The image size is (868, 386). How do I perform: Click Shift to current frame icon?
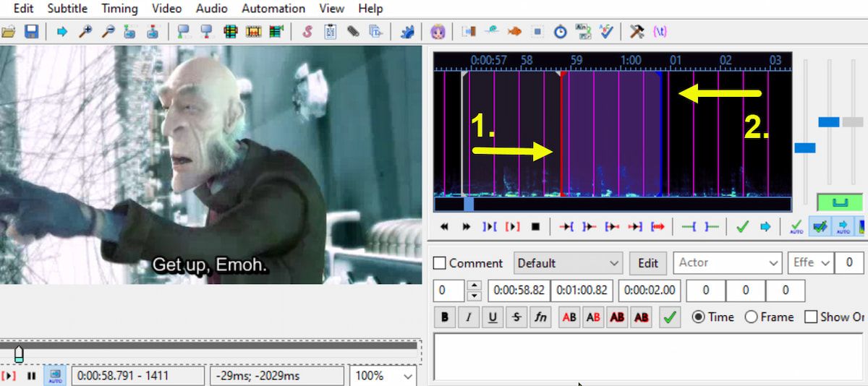[x=276, y=32]
